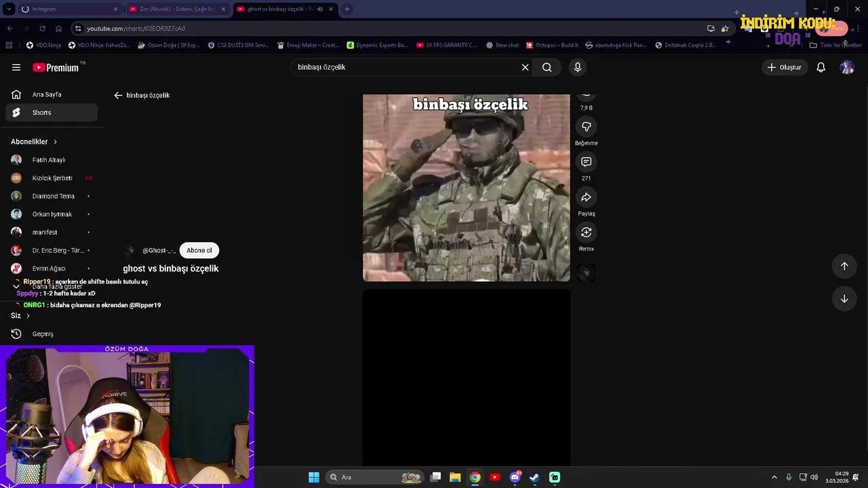Open the Evrim Ağacı subscription
Image resolution: width=868 pixels, height=488 pixels.
click(x=52, y=268)
